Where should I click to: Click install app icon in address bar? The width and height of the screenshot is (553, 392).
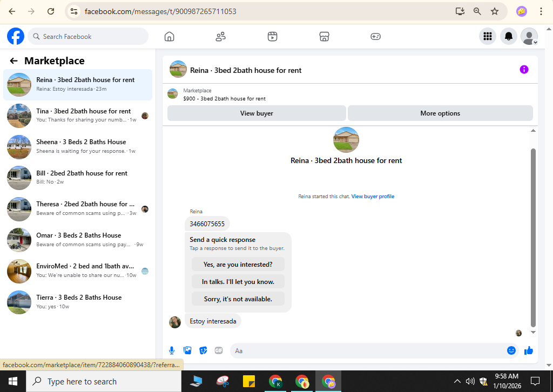pyautogui.click(x=460, y=11)
